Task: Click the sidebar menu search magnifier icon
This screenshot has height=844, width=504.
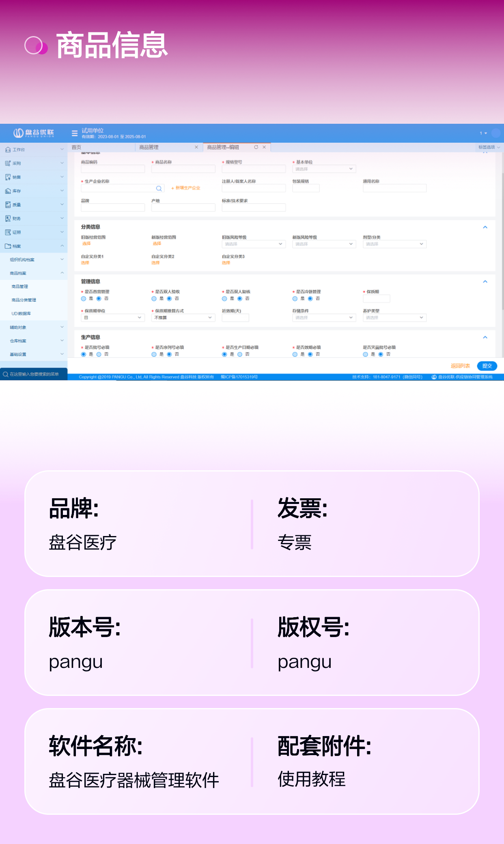Action: pos(6,374)
